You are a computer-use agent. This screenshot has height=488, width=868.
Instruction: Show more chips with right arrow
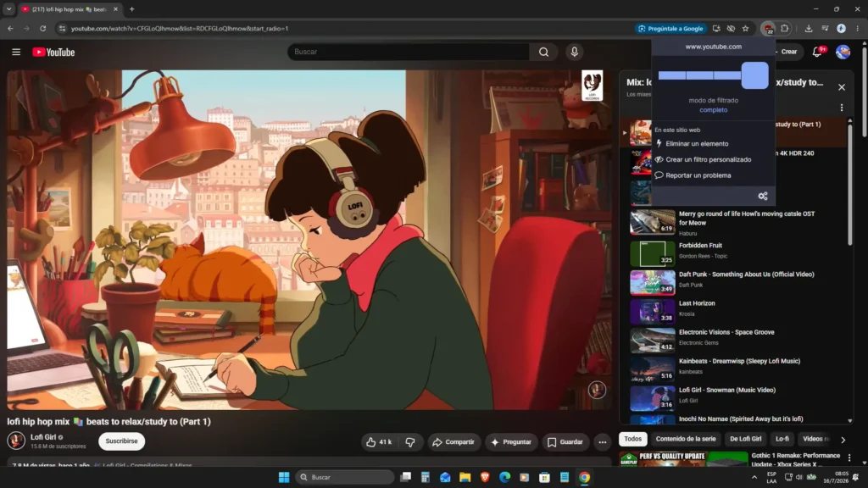[843, 440]
